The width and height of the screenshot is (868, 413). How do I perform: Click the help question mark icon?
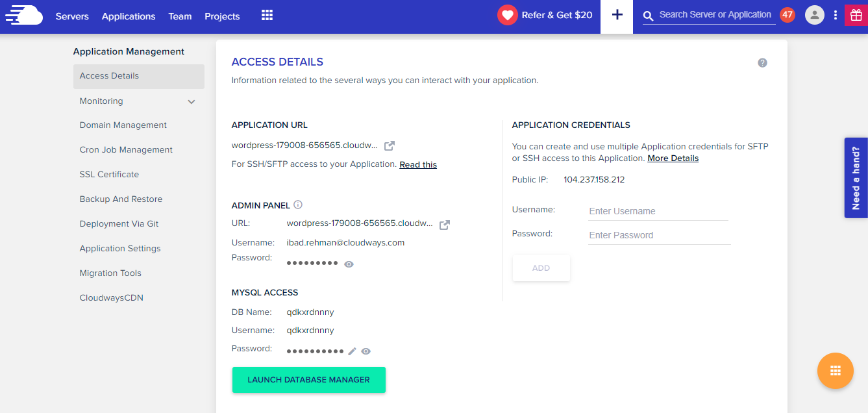tap(762, 63)
